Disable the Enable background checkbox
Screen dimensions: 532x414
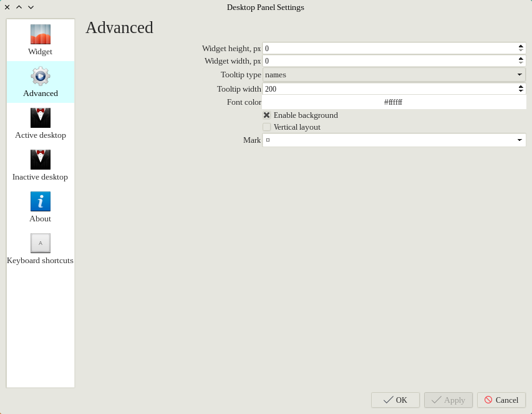[267, 115]
